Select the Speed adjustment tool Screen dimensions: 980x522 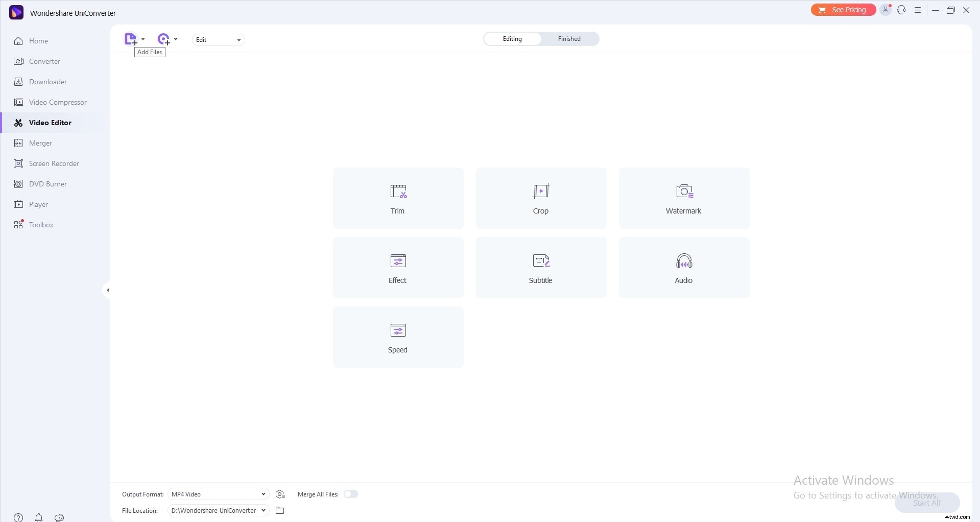tap(398, 337)
